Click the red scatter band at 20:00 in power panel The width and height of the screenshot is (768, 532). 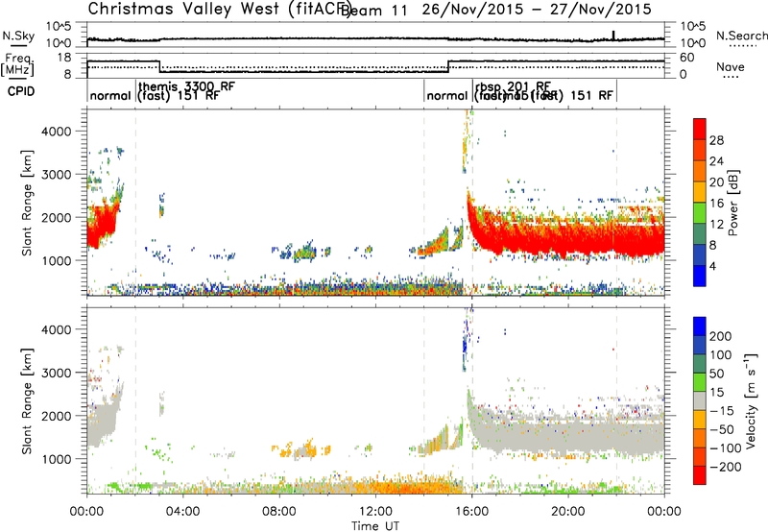(568, 240)
